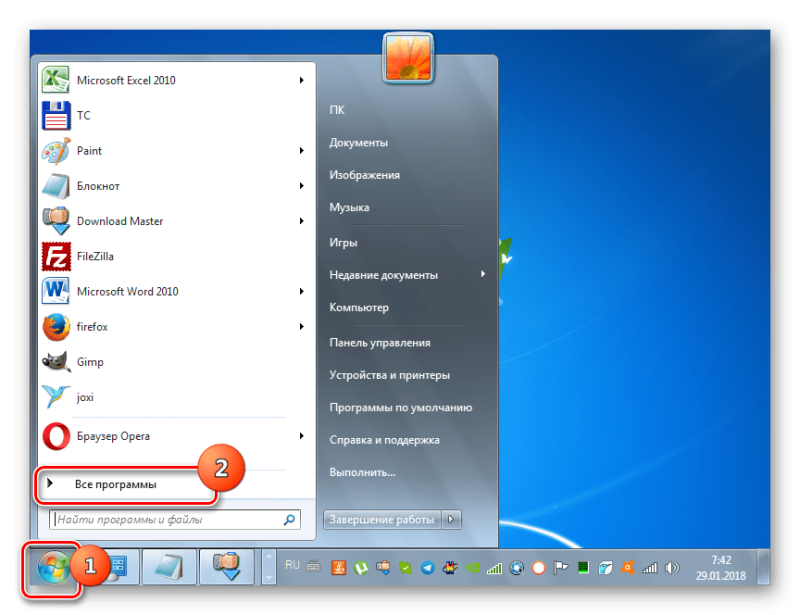Viewport: 800px width, 615px height.
Task: Click the green checkmark tray icon
Action: 406,568
